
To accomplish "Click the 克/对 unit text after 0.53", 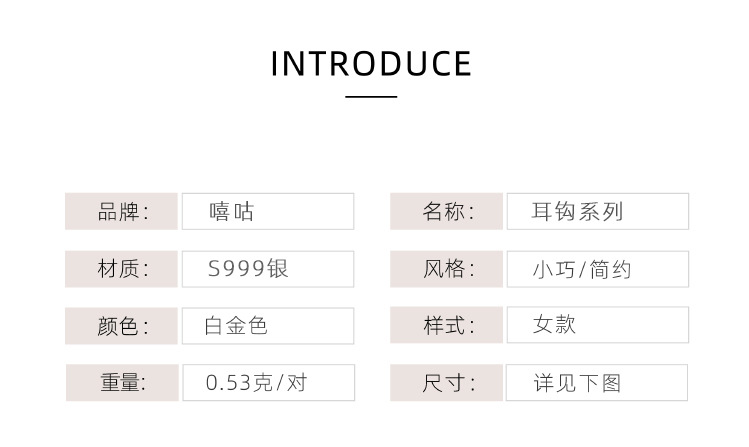I will tap(279, 383).
